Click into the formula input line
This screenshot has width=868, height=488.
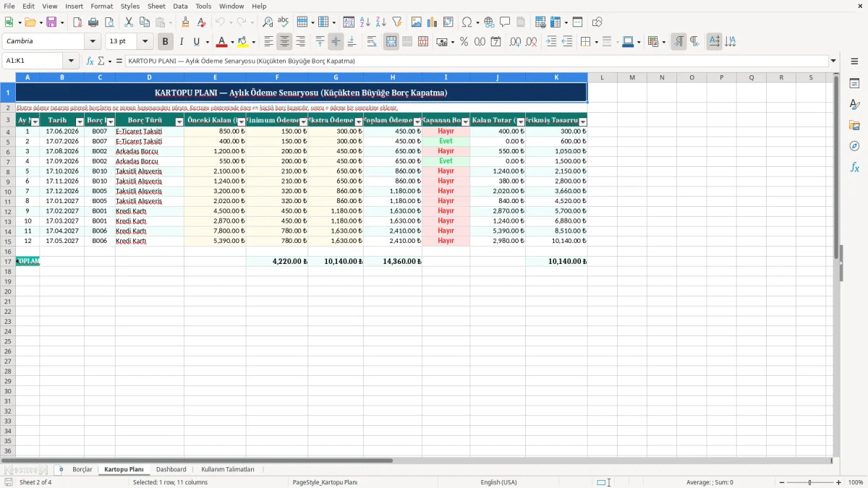[x=476, y=61]
